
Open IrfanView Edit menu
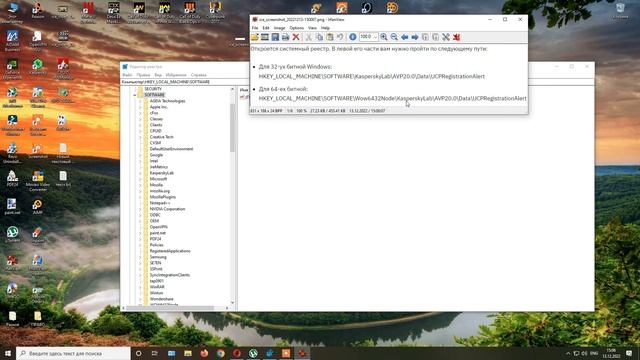[266, 28]
